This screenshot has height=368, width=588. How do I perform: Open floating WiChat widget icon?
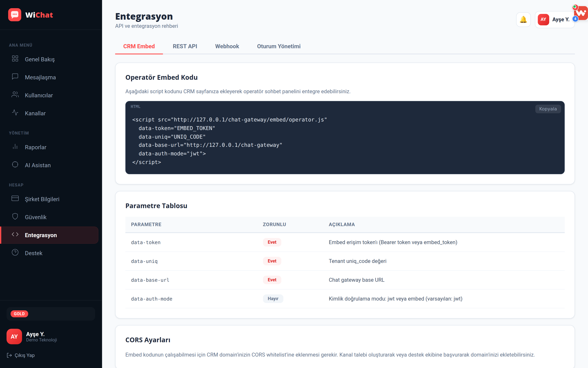[581, 13]
